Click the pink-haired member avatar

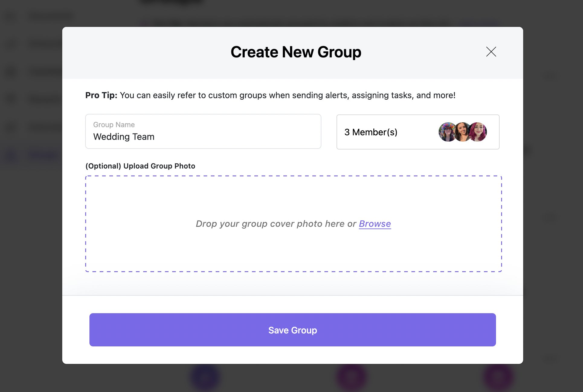coord(478,132)
